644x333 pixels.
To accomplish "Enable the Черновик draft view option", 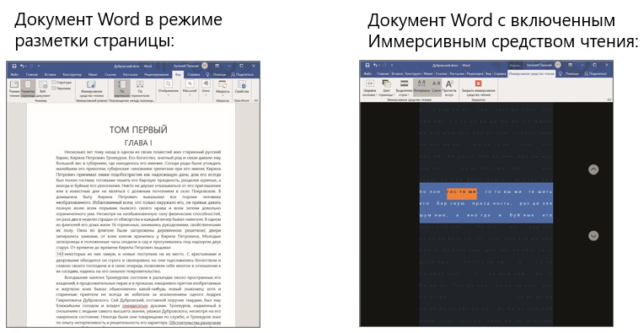I will click(x=62, y=89).
